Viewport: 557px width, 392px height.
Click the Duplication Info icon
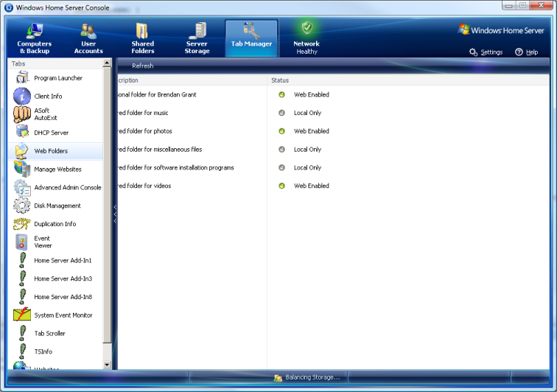pos(22,224)
